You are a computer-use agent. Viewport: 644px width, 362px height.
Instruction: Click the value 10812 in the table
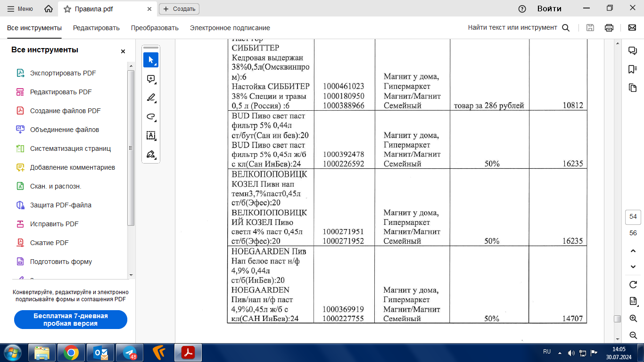pyautogui.click(x=573, y=106)
